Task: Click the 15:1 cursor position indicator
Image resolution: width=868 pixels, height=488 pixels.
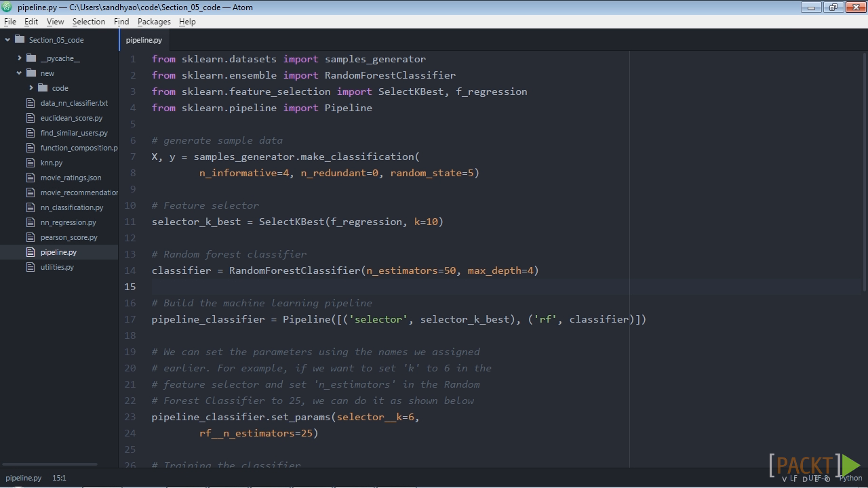Action: click(x=60, y=478)
